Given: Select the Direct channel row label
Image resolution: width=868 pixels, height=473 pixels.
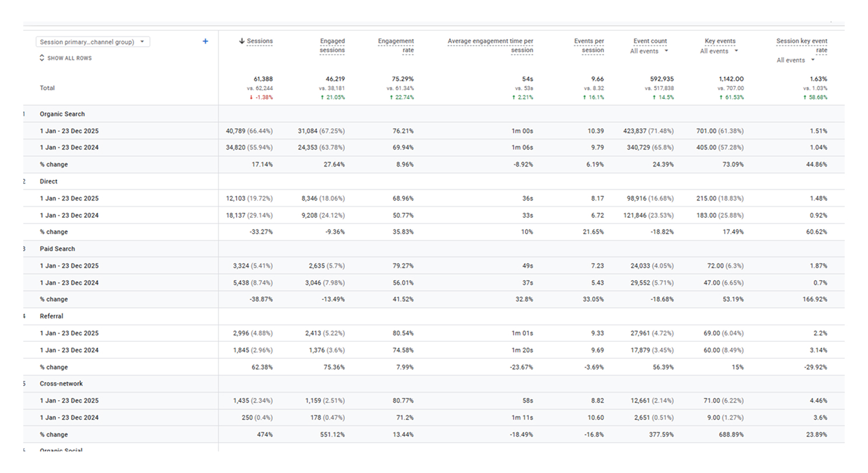Looking at the screenshot, I should [x=48, y=182].
